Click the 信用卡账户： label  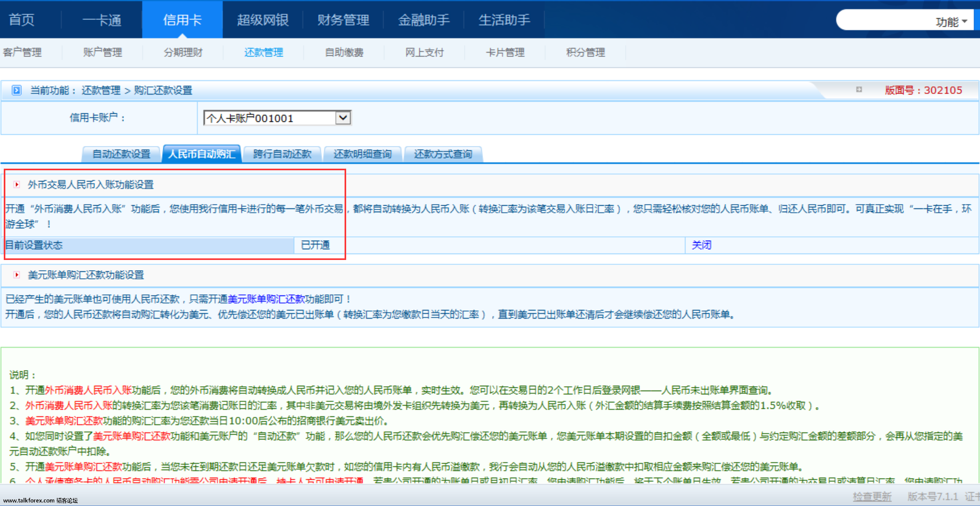click(97, 118)
